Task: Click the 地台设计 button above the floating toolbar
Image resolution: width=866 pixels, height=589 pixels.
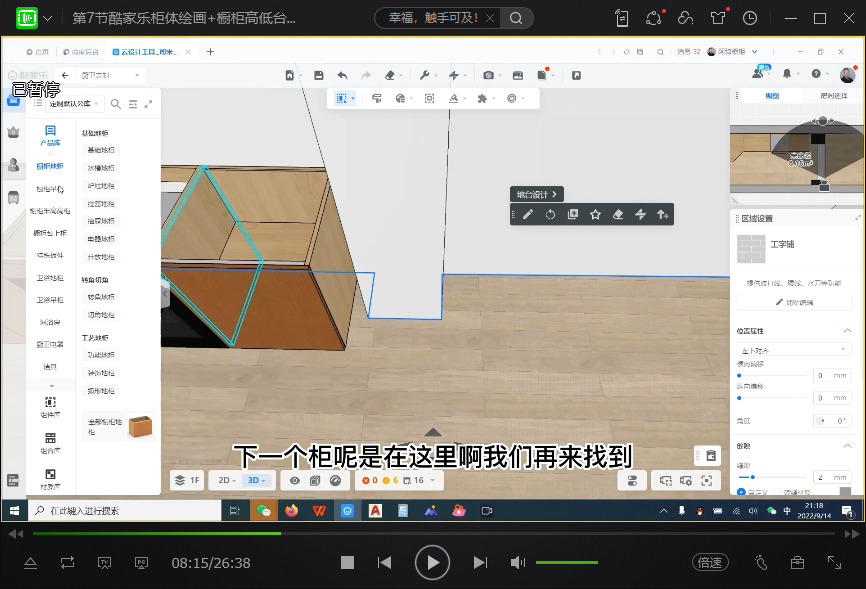Action: [x=537, y=194]
